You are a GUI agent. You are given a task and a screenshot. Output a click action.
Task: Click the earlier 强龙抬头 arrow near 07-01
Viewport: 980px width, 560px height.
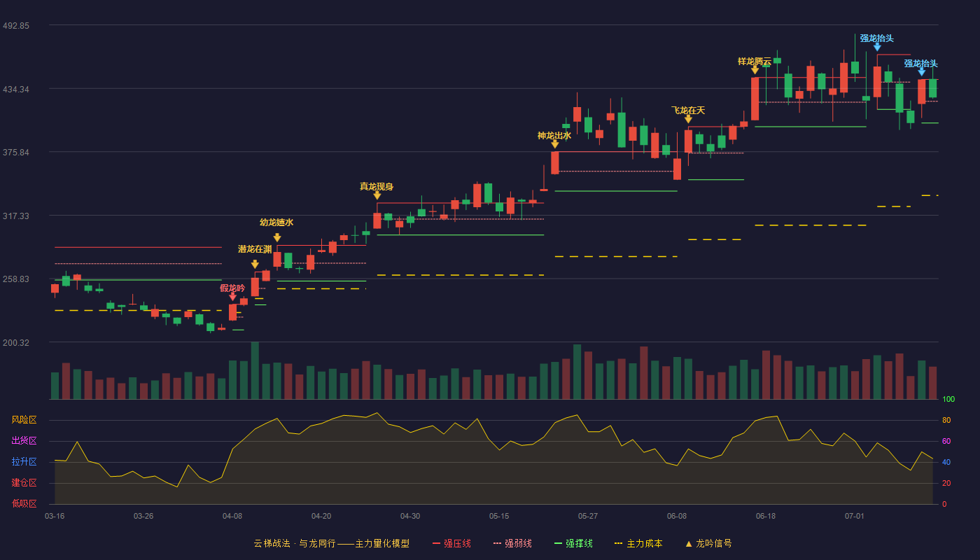point(877,47)
